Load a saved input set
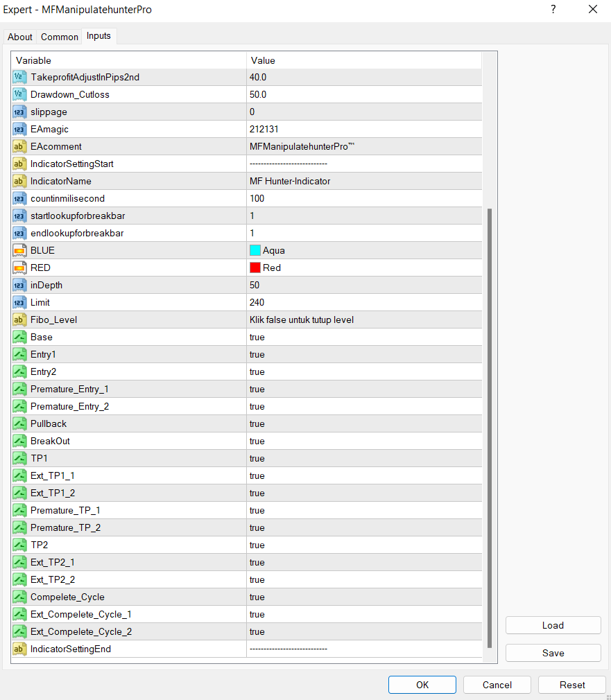611x700 pixels. [x=553, y=625]
